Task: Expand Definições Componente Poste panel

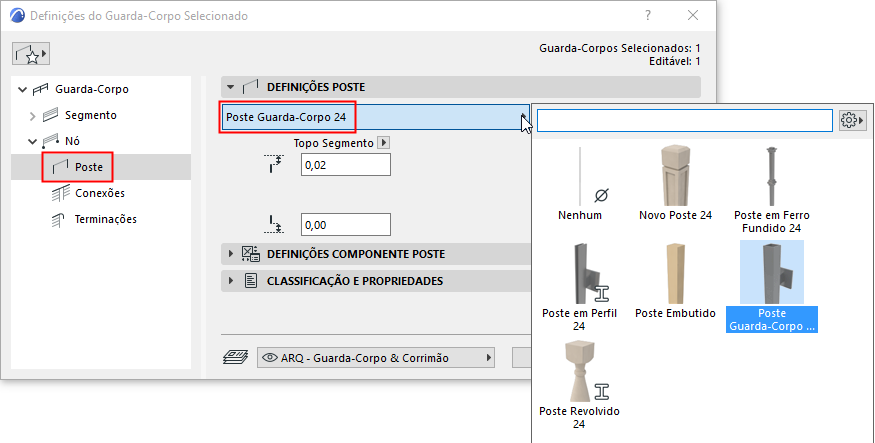Action: (x=232, y=254)
